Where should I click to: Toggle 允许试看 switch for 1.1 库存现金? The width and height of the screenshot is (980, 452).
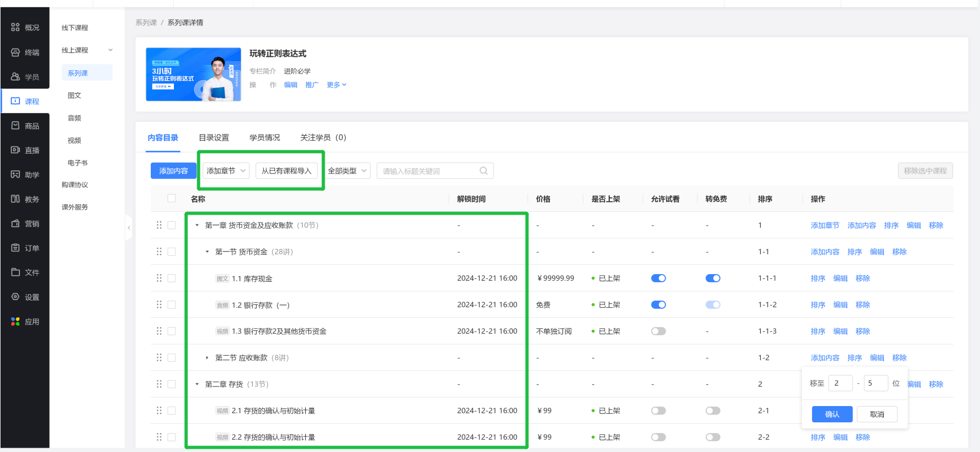[x=658, y=278]
